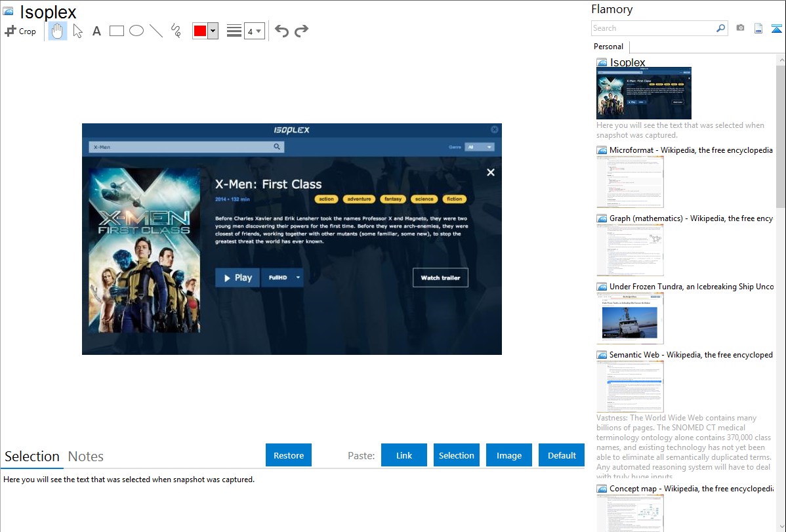The width and height of the screenshot is (786, 532).
Task: Open the Under Frozen Tundra snapshot thumbnail
Action: click(630, 318)
